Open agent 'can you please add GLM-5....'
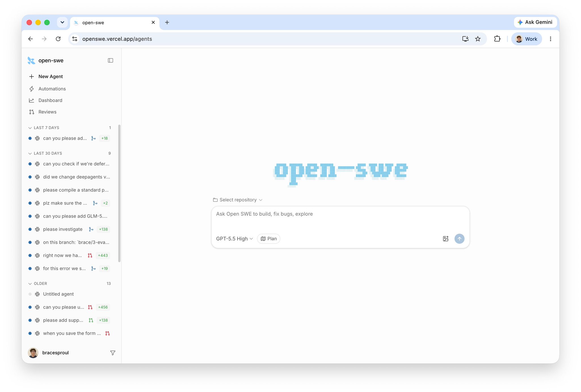 click(70, 216)
